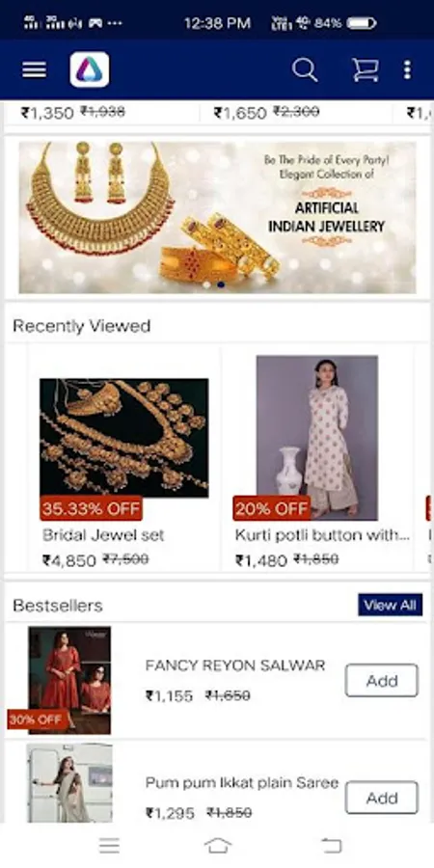Open the FANCY REYON SALWAR product title
Viewport: 434px width, 868px height.
click(x=235, y=665)
